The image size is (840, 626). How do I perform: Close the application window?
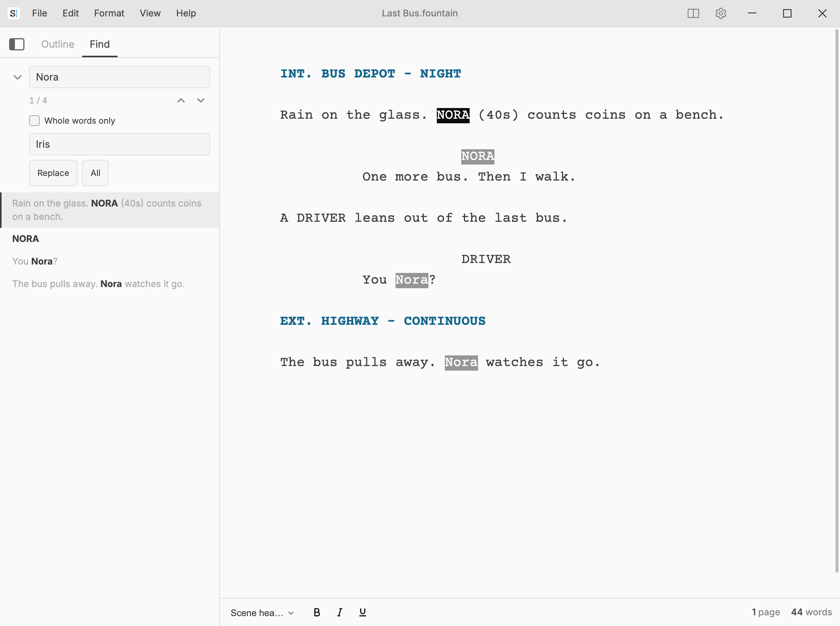point(822,13)
